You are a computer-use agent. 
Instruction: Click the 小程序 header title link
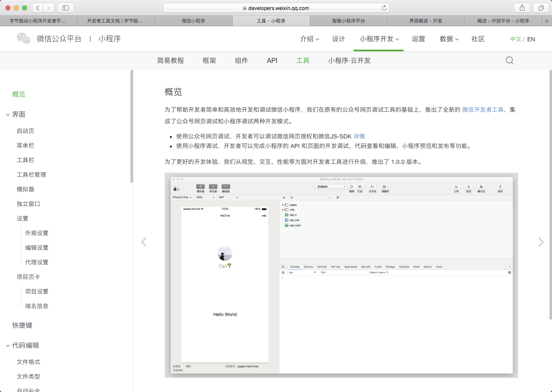click(x=110, y=39)
